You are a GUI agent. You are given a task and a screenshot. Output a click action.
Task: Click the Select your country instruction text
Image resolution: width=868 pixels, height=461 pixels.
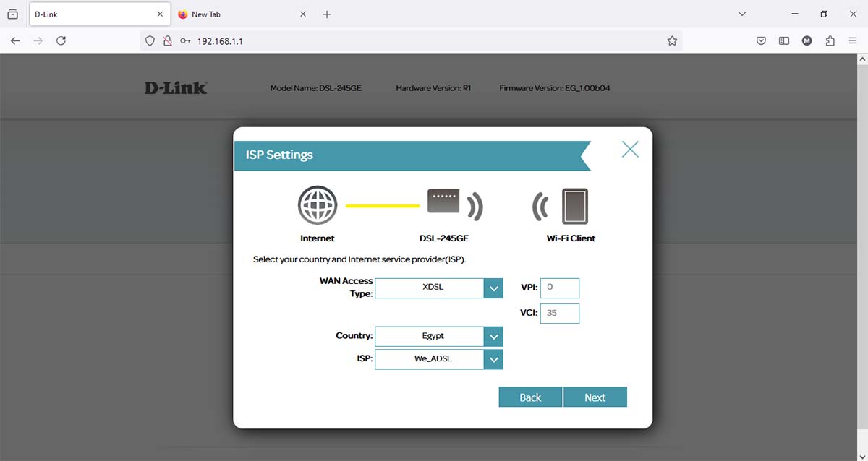pyautogui.click(x=359, y=259)
